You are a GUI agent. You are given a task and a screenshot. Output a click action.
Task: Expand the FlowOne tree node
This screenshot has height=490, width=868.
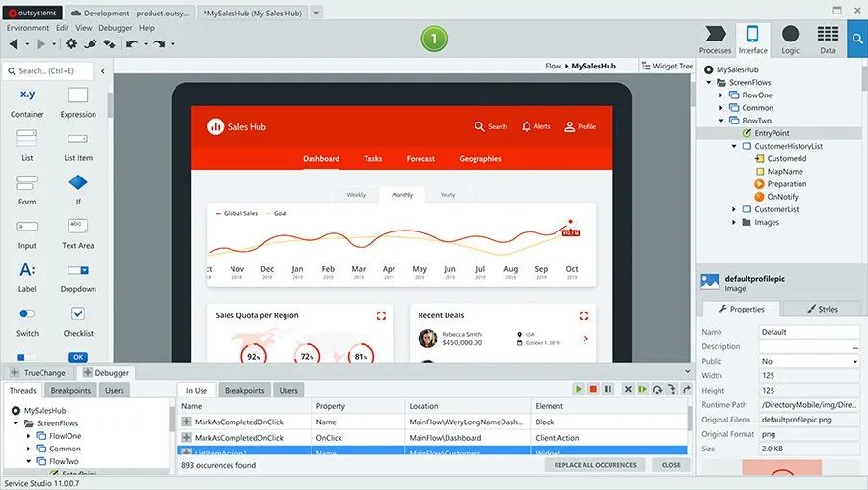click(x=721, y=95)
